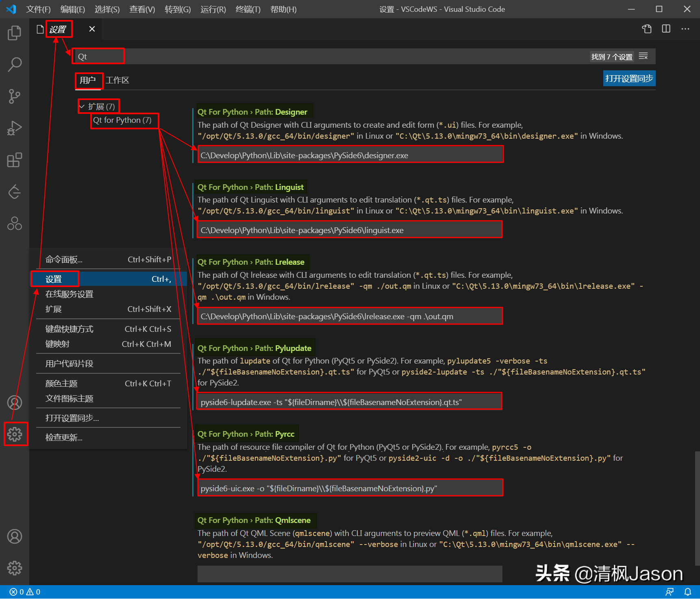The width and height of the screenshot is (700, 599).
Task: Click the 'Qt For Python › Path: Pyrcc' title
Action: (x=246, y=434)
